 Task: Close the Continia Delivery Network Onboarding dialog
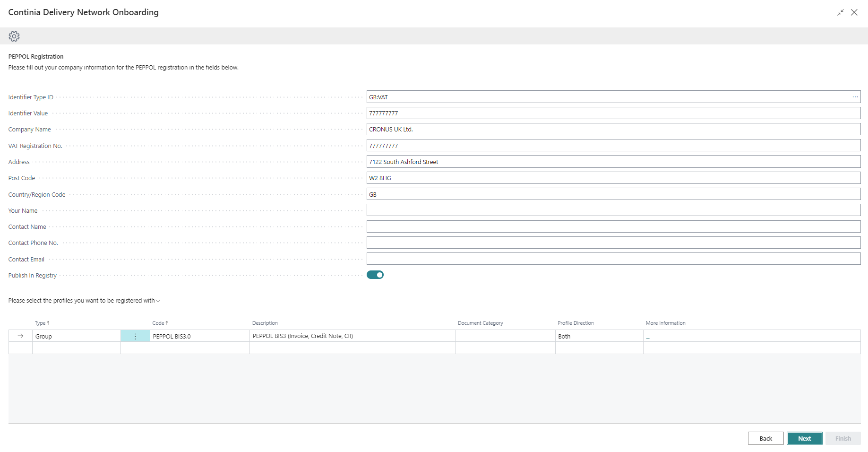854,13
